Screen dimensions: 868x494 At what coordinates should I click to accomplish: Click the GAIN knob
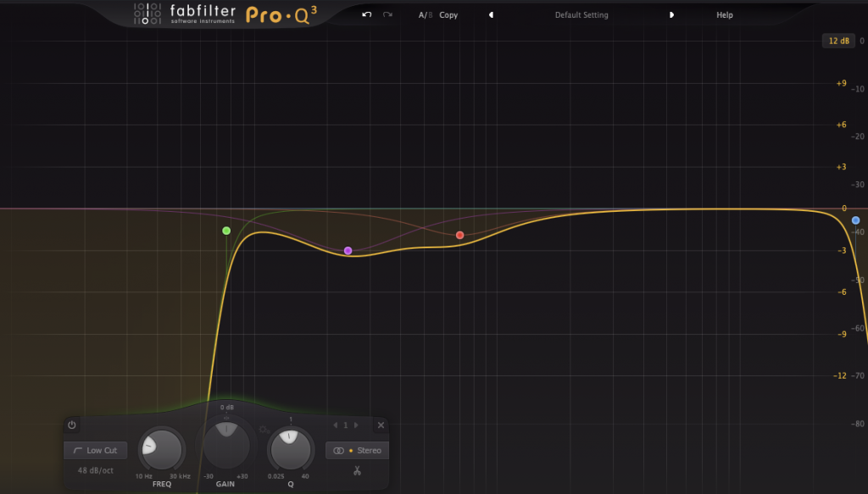point(225,446)
